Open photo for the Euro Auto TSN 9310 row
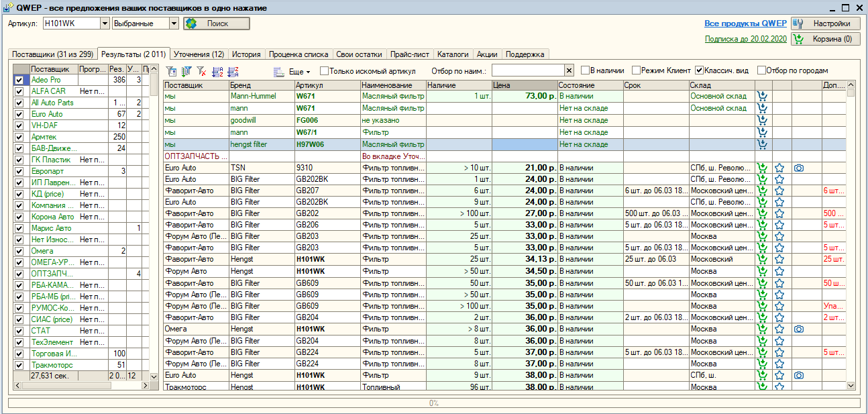This screenshot has height=414, width=868. 798,168
